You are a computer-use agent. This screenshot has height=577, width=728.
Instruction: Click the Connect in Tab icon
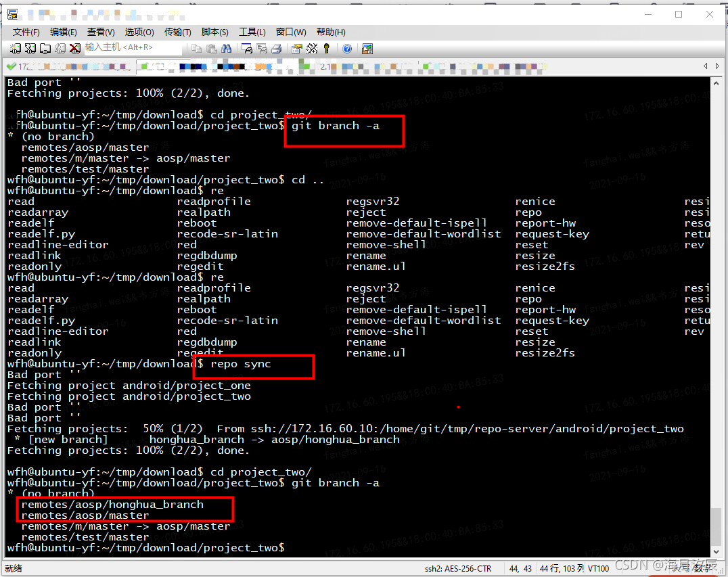click(x=45, y=48)
